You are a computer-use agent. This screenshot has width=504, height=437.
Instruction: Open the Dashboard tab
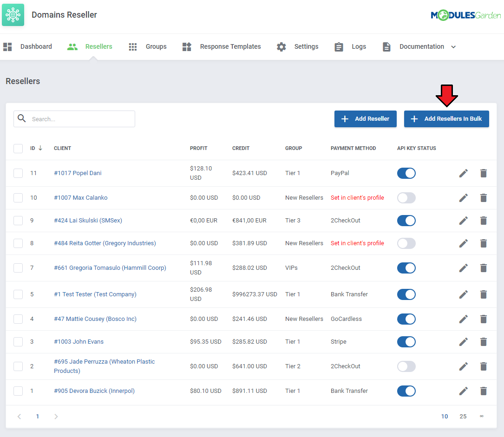28,47
